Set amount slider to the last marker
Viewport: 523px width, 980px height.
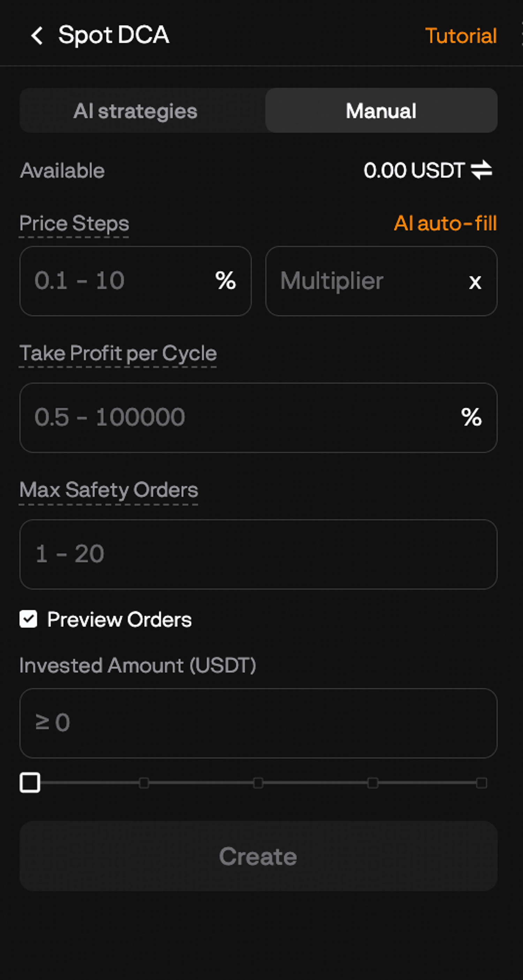pos(482,783)
